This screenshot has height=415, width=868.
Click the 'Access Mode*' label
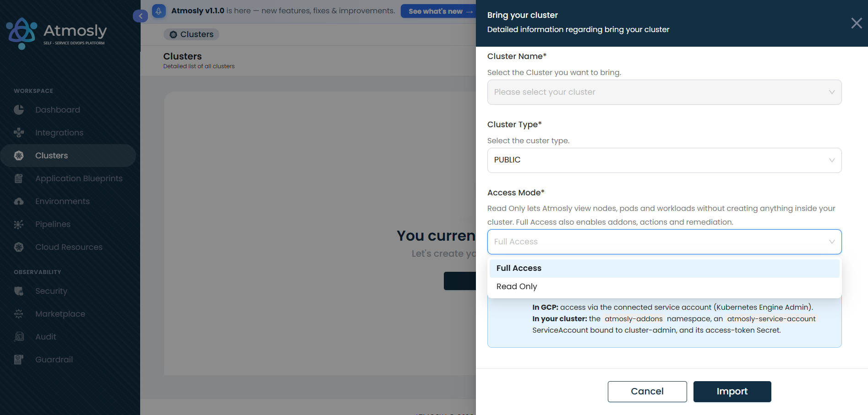coord(516,193)
